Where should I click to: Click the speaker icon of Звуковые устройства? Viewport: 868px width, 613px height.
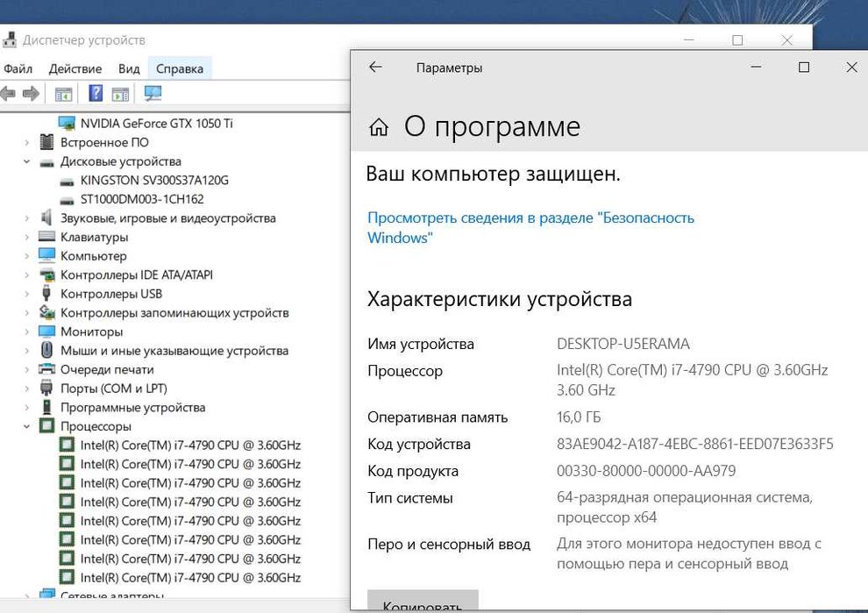coord(46,217)
